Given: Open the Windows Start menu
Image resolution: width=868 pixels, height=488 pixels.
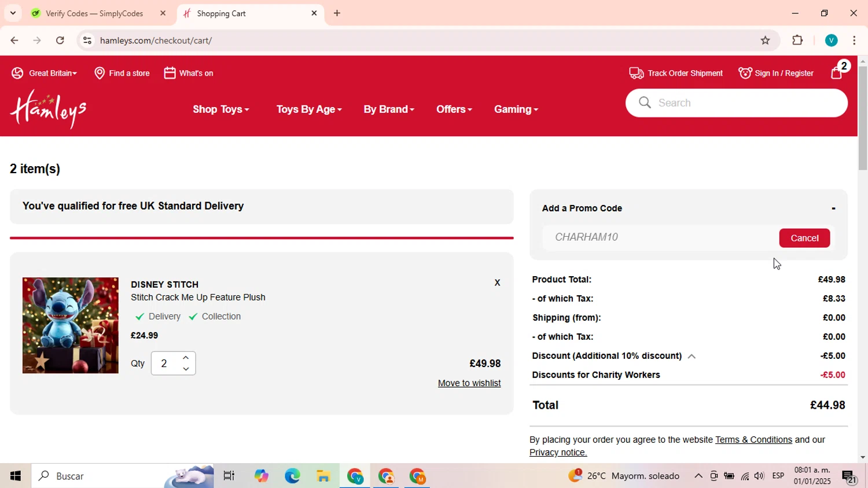Looking at the screenshot, I should (16, 476).
